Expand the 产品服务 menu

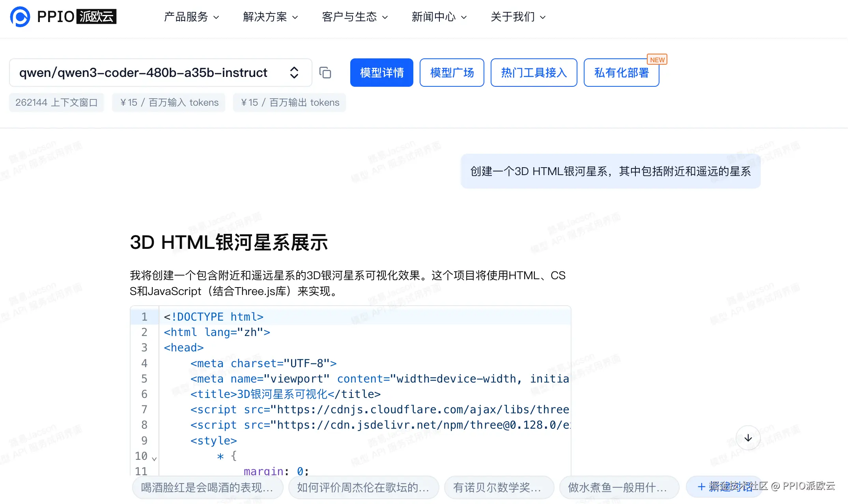point(191,17)
